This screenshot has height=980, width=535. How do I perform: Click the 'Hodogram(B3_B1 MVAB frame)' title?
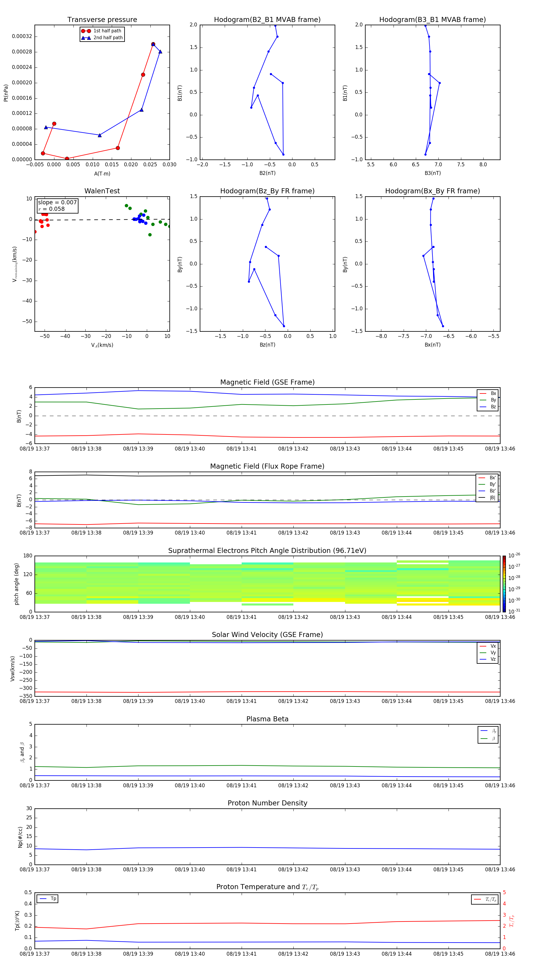pyautogui.click(x=432, y=20)
